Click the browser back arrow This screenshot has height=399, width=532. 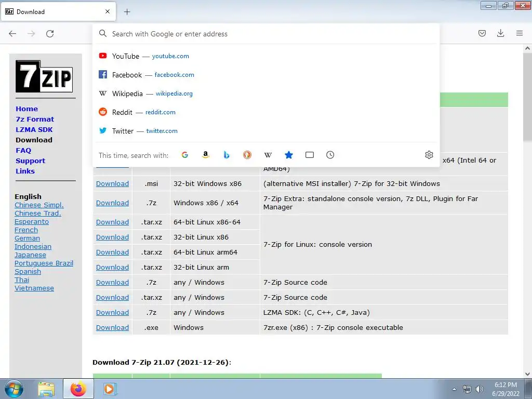click(12, 34)
